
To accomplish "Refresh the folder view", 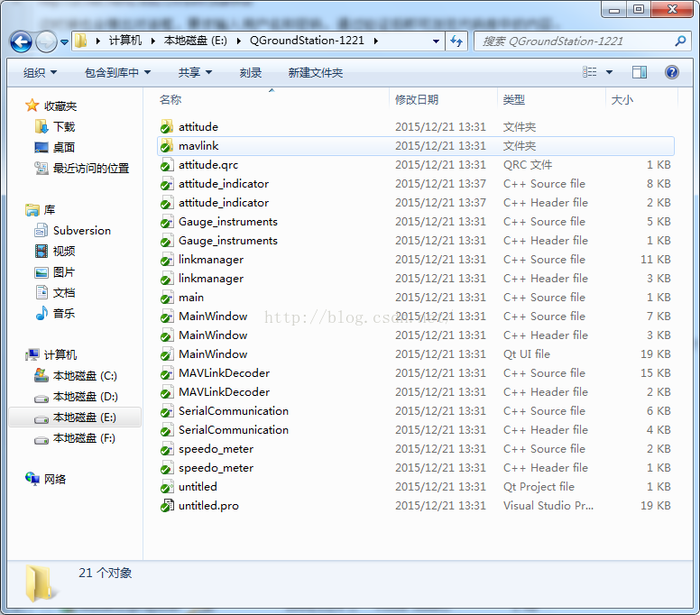I will tap(456, 41).
